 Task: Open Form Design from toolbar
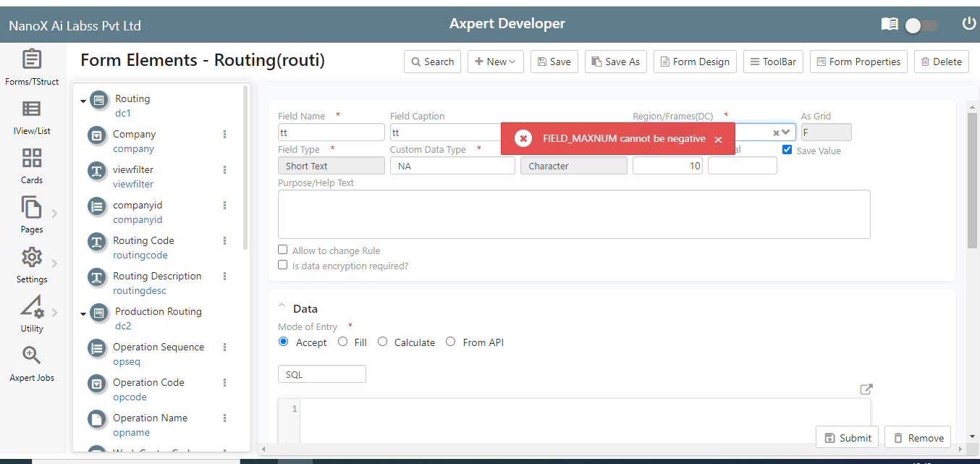coord(695,62)
